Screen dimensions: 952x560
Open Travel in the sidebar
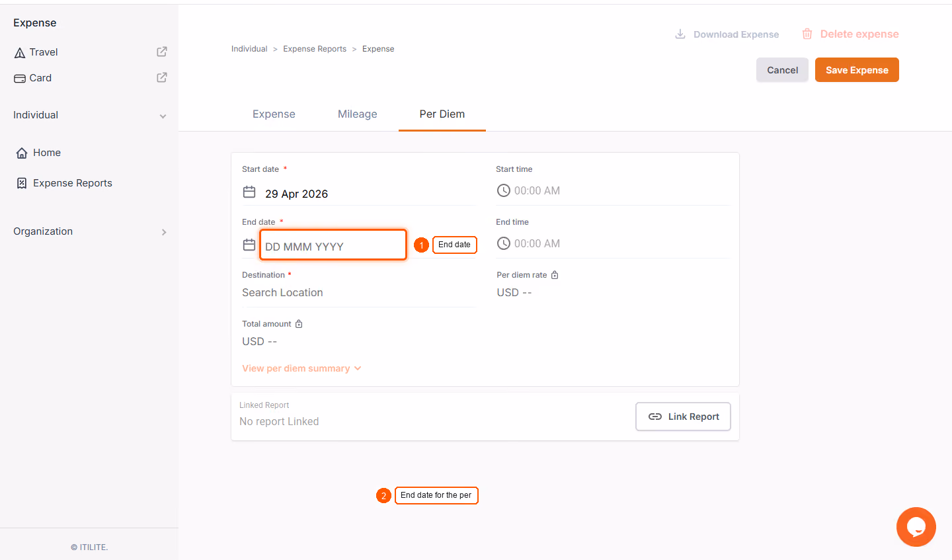click(x=44, y=52)
